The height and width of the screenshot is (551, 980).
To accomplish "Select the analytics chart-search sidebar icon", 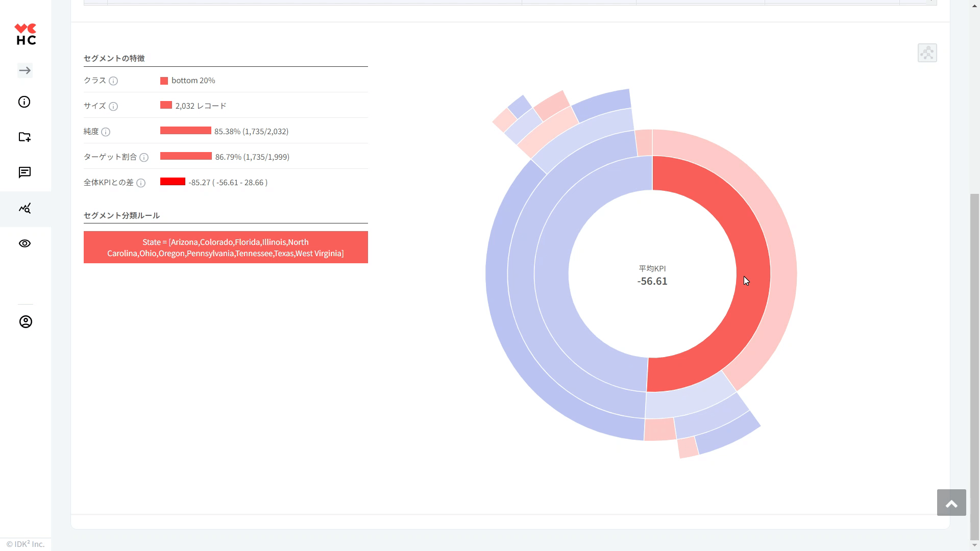I will [x=24, y=208].
